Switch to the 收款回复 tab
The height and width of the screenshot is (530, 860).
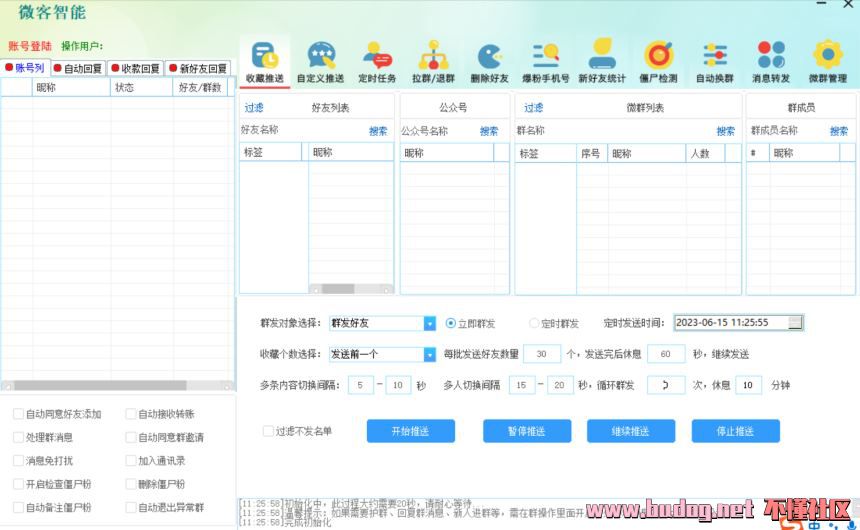[x=135, y=68]
